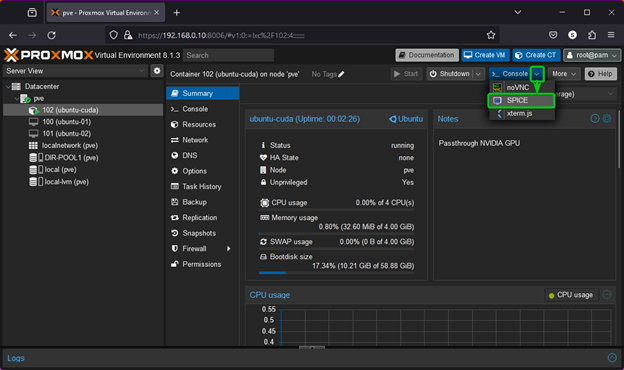Open the Snapshots section
This screenshot has height=370, width=624.
[203, 233]
